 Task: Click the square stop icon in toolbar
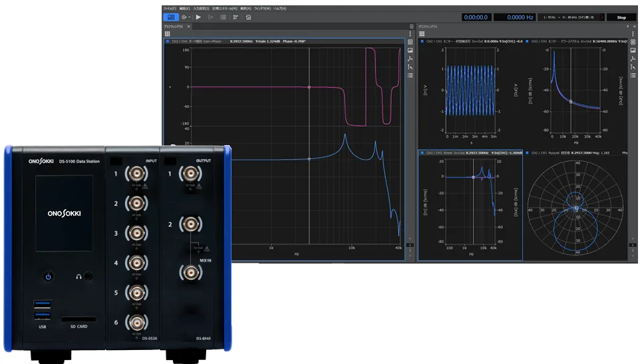click(x=223, y=17)
